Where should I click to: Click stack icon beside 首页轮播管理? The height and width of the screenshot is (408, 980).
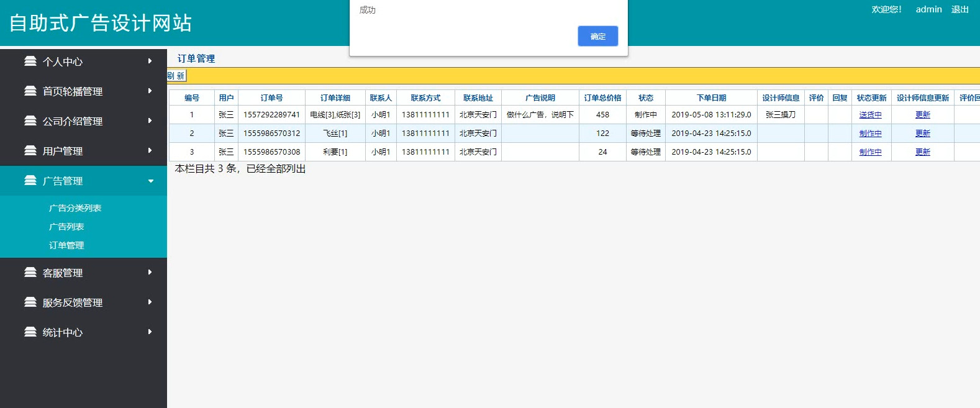[x=30, y=91]
